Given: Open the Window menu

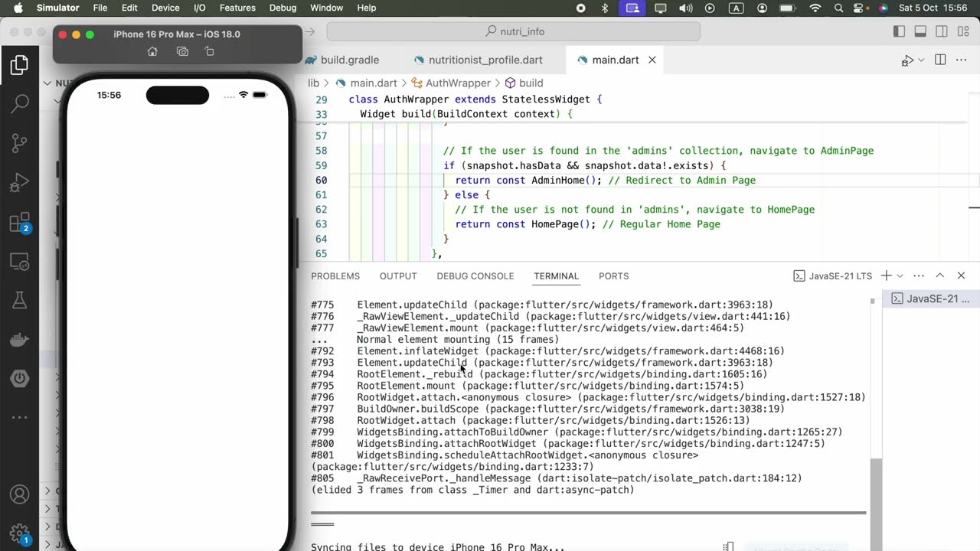Looking at the screenshot, I should (x=326, y=8).
